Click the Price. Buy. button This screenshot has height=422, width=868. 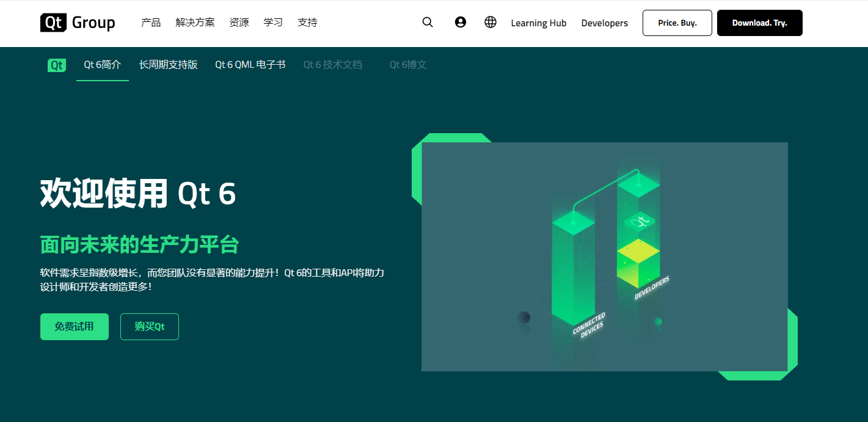[677, 23]
